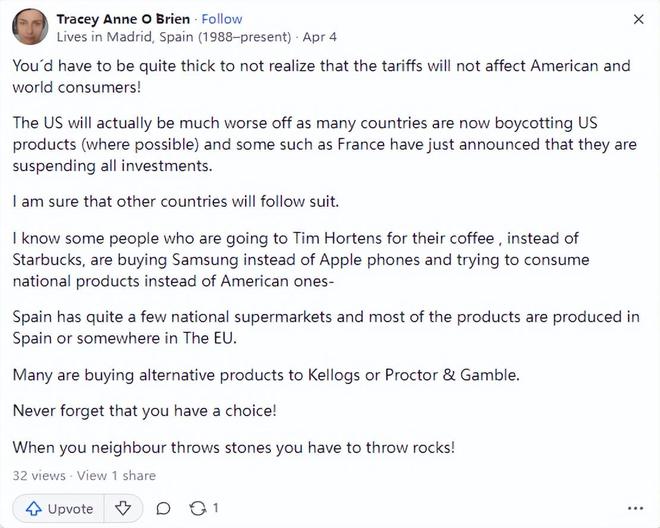Click the Kellogs or Proctor & Gamble sentence

tap(266, 375)
